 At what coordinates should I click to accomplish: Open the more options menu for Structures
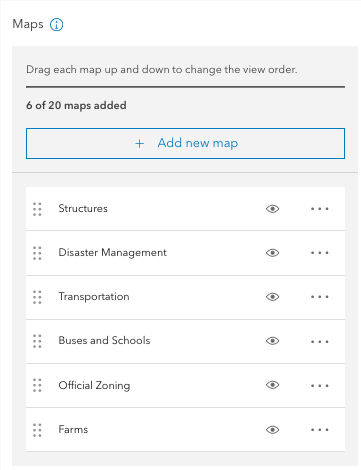point(320,209)
